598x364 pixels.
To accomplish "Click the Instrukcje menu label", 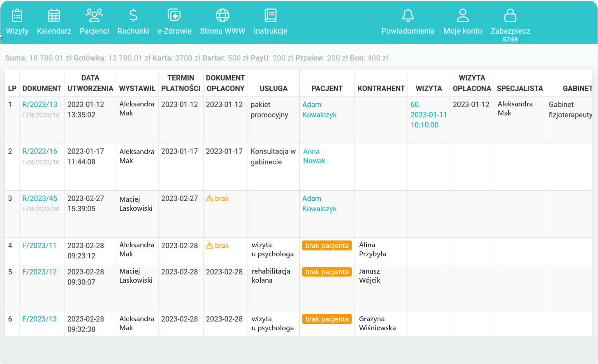I will coord(271,31).
